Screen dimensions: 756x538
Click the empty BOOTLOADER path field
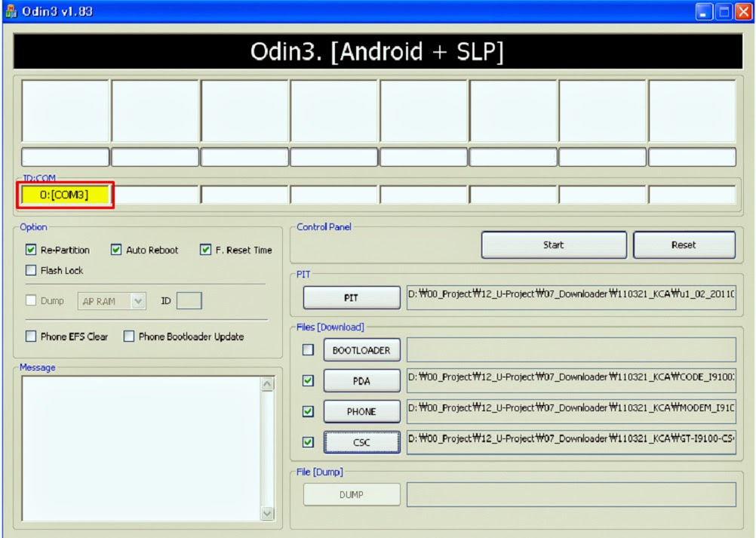571,350
